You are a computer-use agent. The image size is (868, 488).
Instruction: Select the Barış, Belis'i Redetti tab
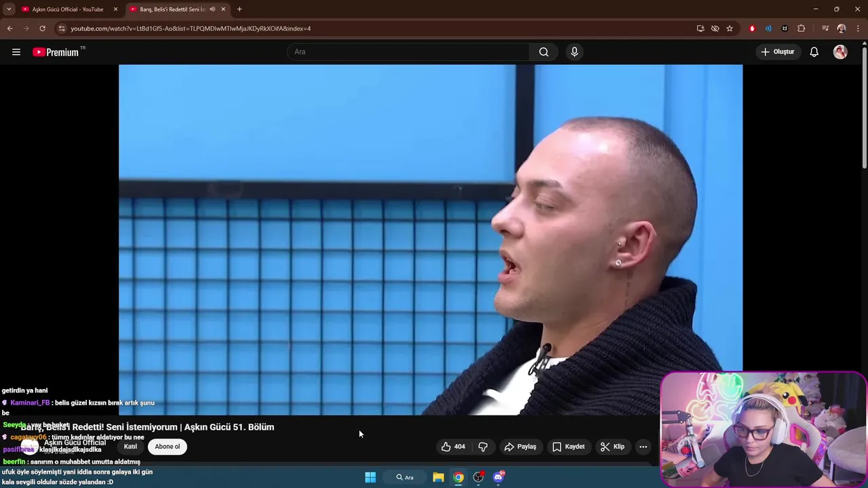(172, 9)
